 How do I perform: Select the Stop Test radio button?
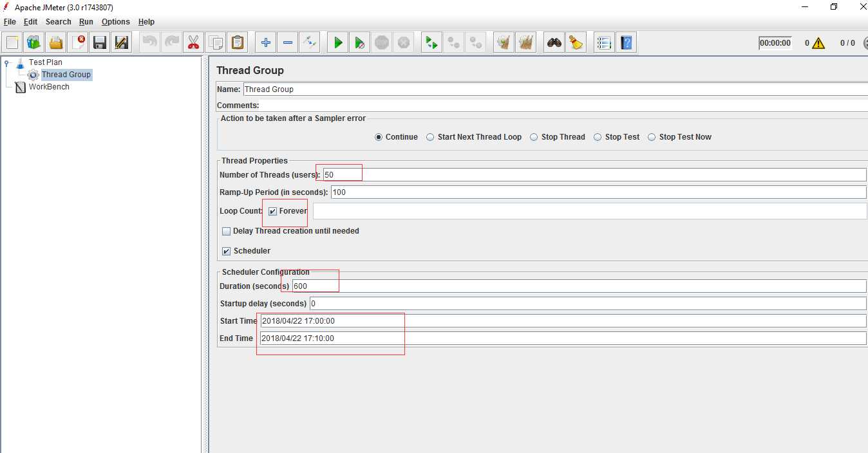(x=598, y=137)
